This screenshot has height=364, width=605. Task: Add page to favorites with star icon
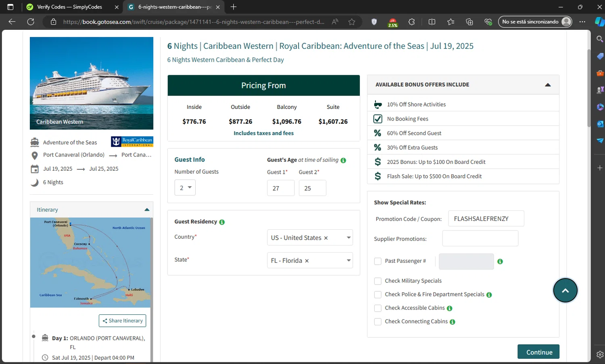pyautogui.click(x=352, y=22)
